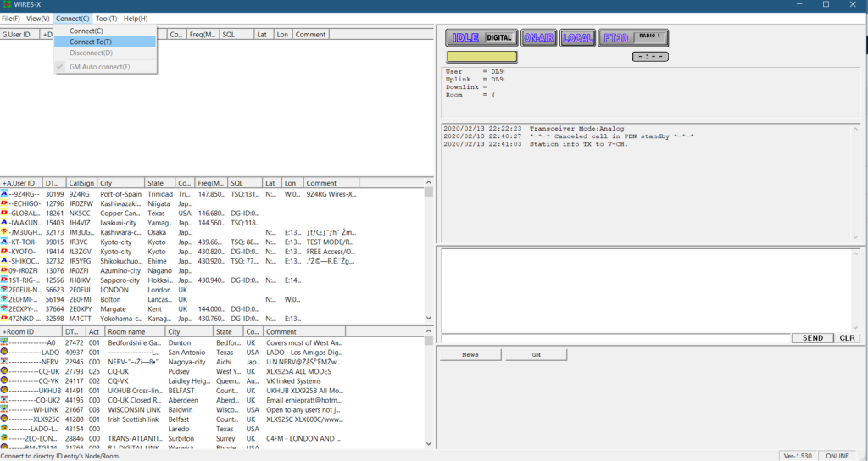Click the -:-- timer display
The width and height of the screenshot is (868, 461).
point(650,57)
